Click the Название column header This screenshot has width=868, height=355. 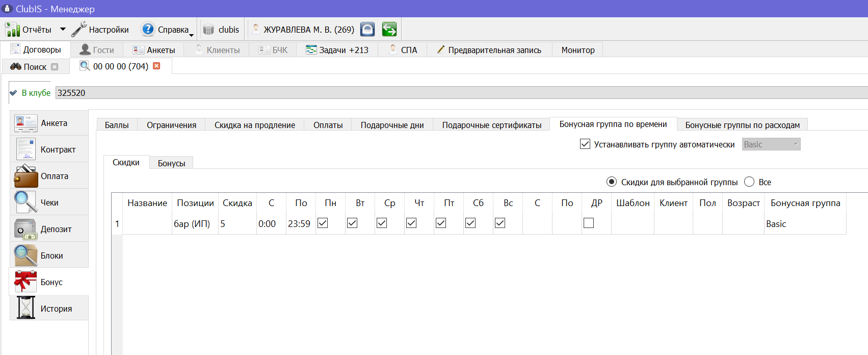pyautogui.click(x=147, y=203)
